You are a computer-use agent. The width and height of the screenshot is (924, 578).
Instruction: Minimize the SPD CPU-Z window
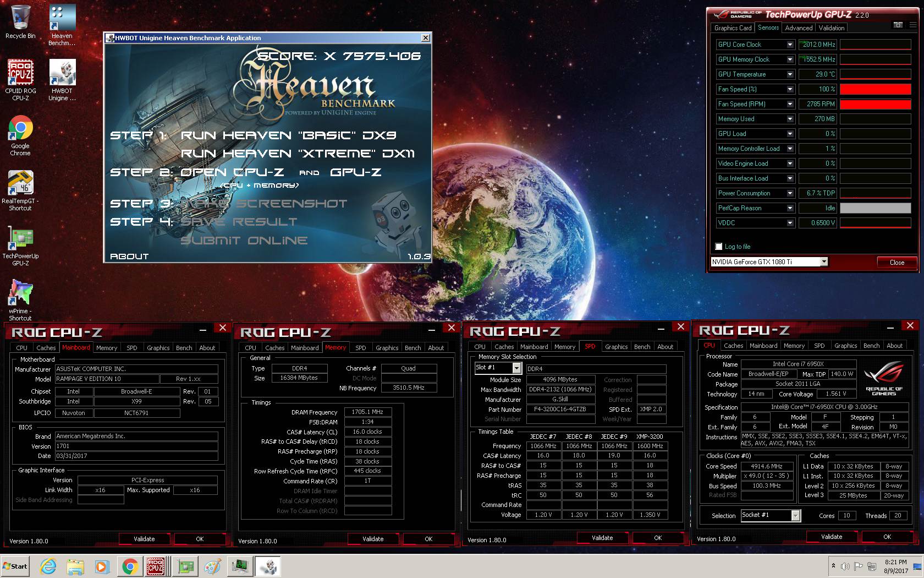tap(661, 328)
